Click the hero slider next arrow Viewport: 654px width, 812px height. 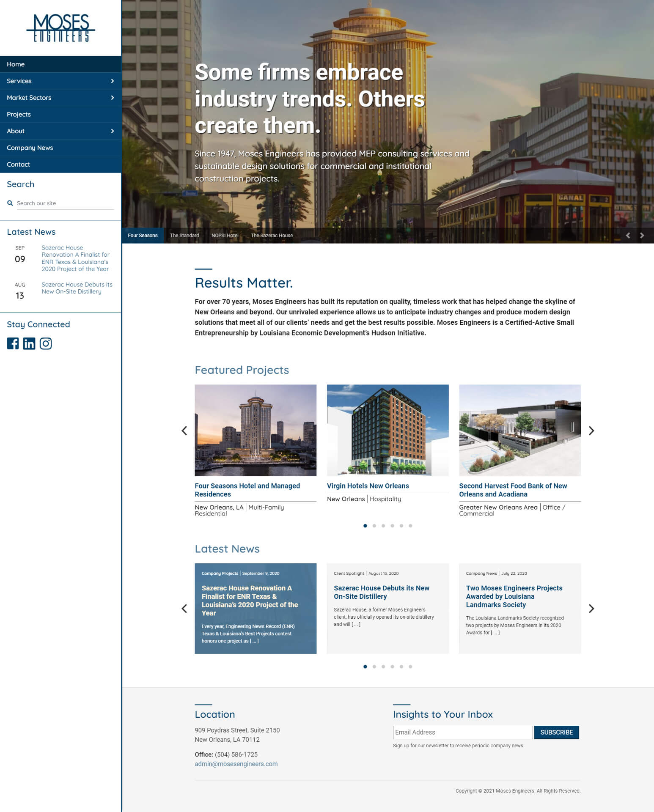642,236
